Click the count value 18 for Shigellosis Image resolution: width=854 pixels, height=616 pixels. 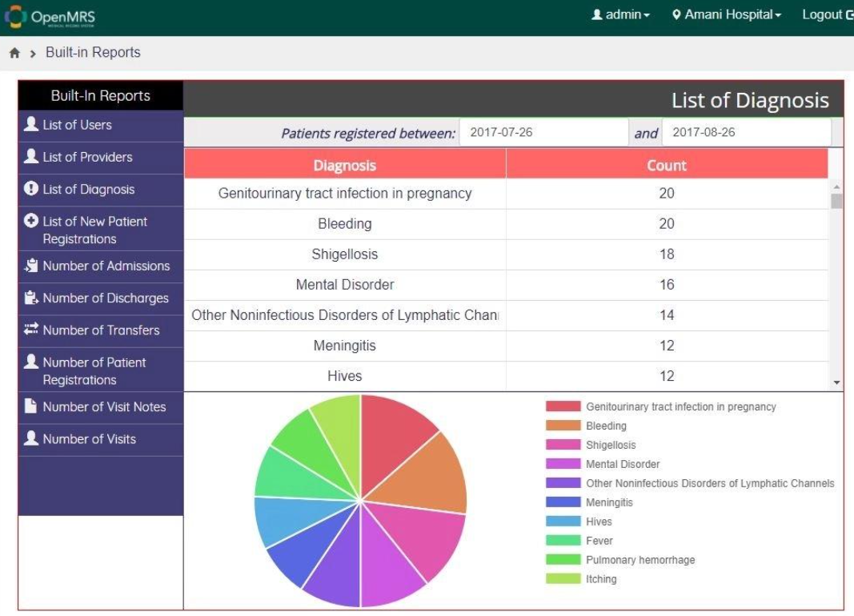(x=667, y=254)
